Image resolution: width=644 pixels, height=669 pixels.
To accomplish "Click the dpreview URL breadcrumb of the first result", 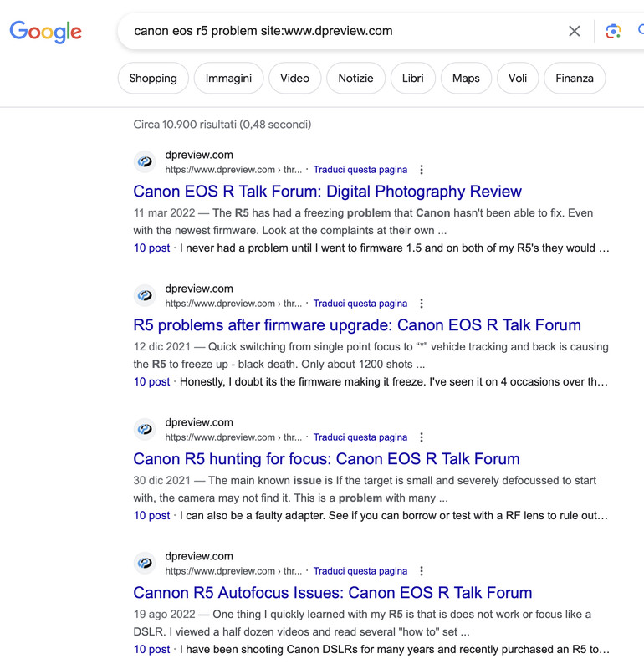I will click(x=233, y=170).
